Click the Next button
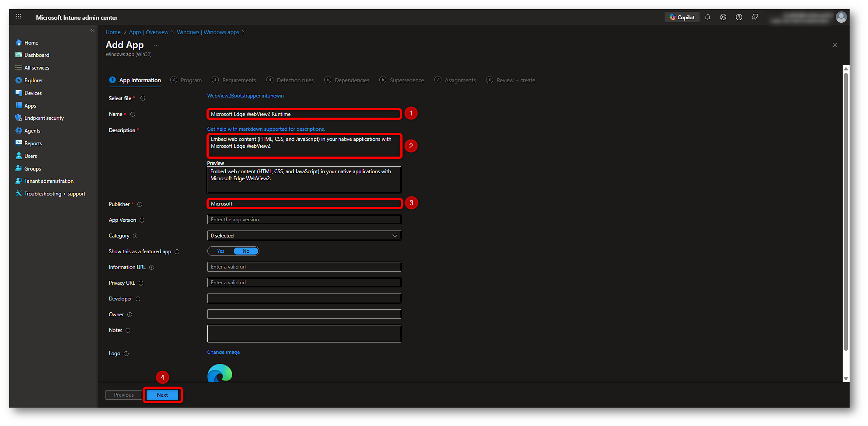 [162, 395]
